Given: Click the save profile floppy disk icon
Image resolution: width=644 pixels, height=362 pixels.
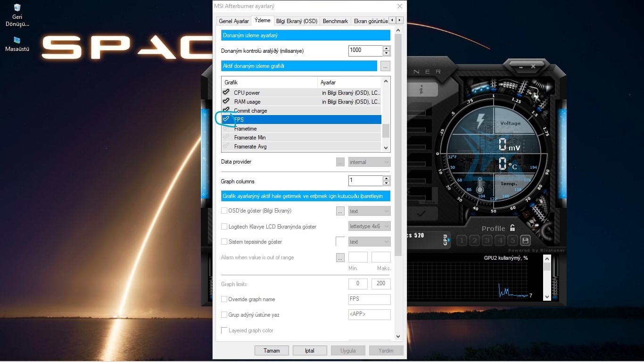Looking at the screenshot, I should 526,240.
